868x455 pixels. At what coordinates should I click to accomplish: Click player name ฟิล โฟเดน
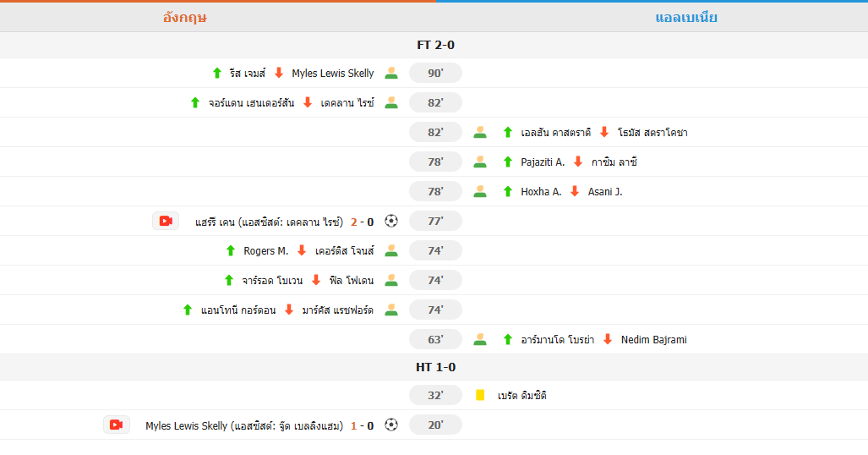click(x=352, y=281)
